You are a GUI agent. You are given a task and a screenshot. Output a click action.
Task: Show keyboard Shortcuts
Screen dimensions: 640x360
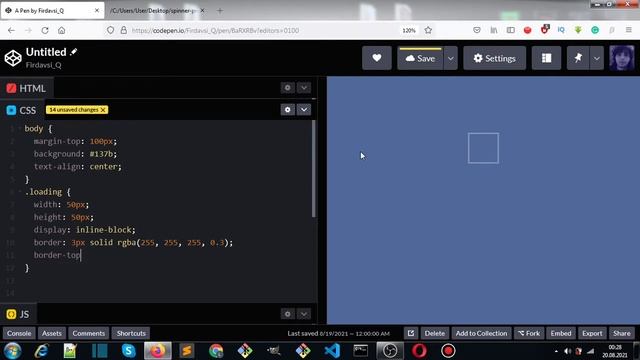pyautogui.click(x=131, y=333)
